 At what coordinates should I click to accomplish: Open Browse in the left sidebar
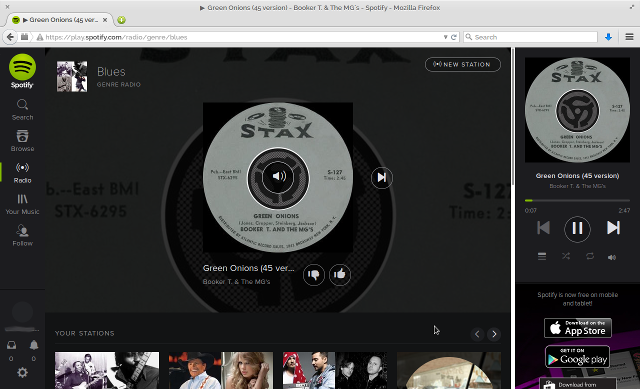pyautogui.click(x=22, y=141)
